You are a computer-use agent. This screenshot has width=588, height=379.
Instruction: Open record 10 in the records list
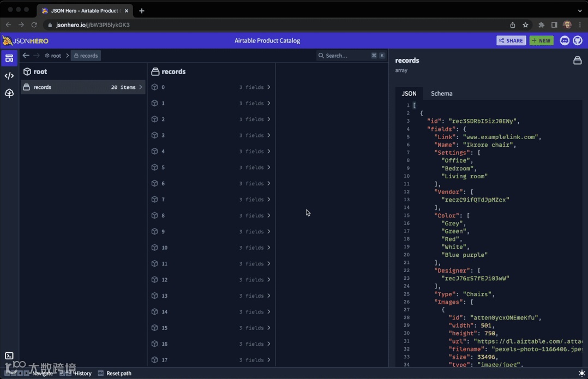pos(211,248)
